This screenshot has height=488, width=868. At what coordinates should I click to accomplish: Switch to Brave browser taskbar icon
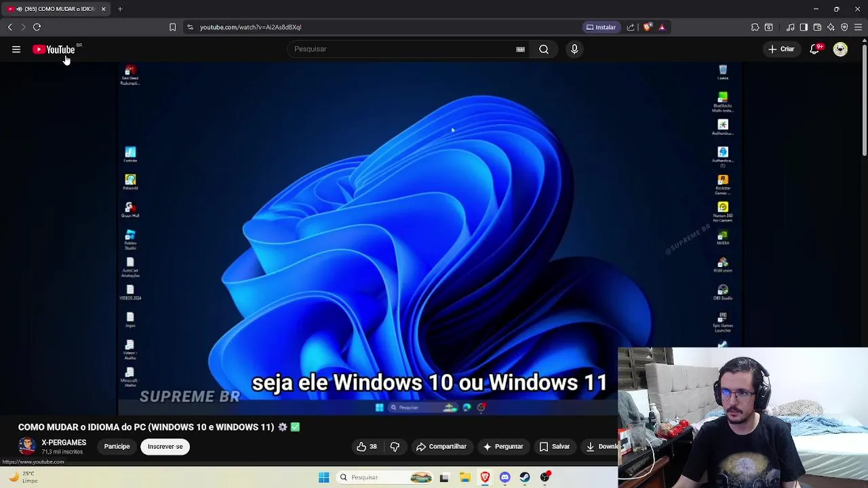pos(485,477)
